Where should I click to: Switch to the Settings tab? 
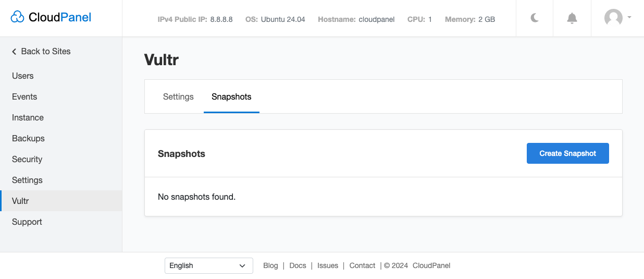click(x=178, y=97)
